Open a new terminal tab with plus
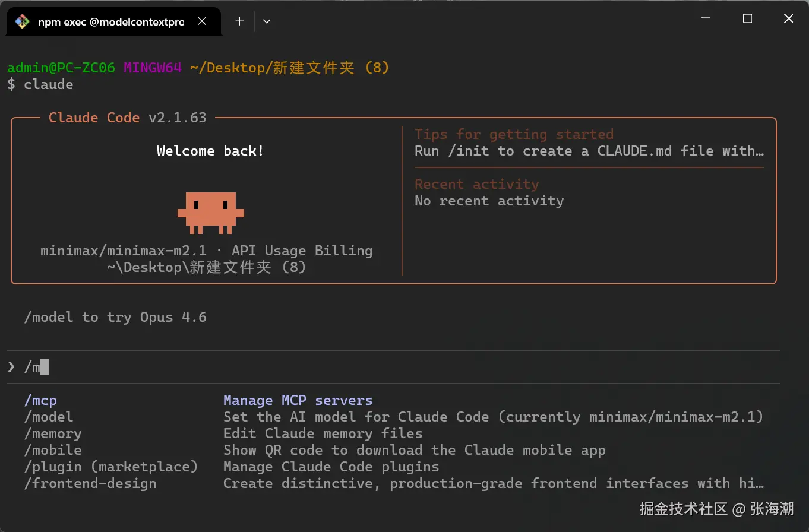Image resolution: width=809 pixels, height=532 pixels. (239, 21)
